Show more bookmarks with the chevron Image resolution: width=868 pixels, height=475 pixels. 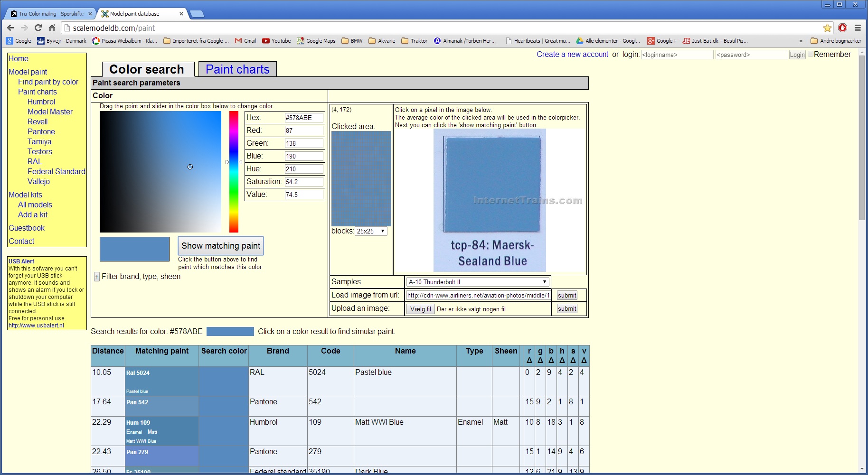pyautogui.click(x=801, y=41)
